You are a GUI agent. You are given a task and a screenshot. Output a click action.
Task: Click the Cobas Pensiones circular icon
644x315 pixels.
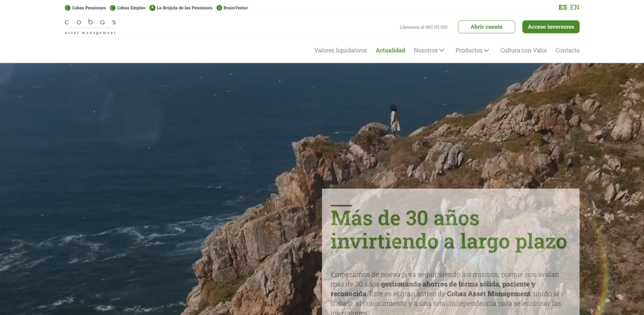(67, 8)
